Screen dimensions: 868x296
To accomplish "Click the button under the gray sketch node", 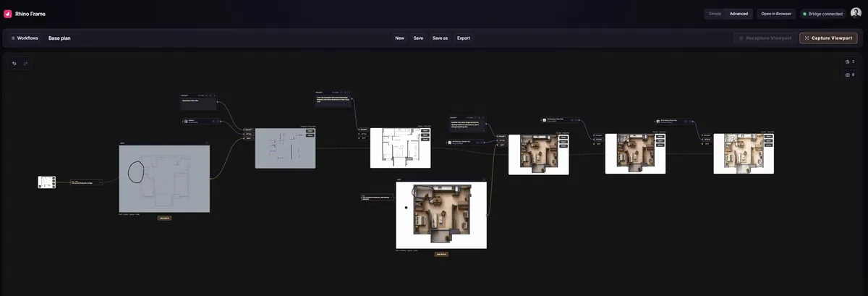I will pos(164,218).
